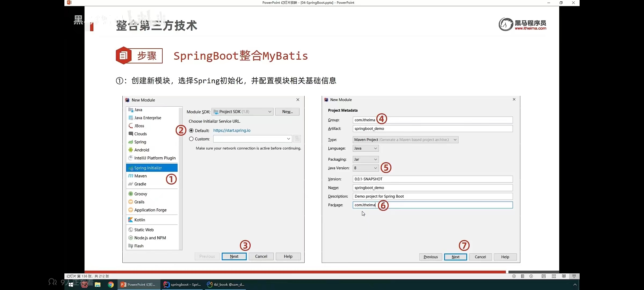
Task: Click the next slide arrow icon
Action: 531,276
